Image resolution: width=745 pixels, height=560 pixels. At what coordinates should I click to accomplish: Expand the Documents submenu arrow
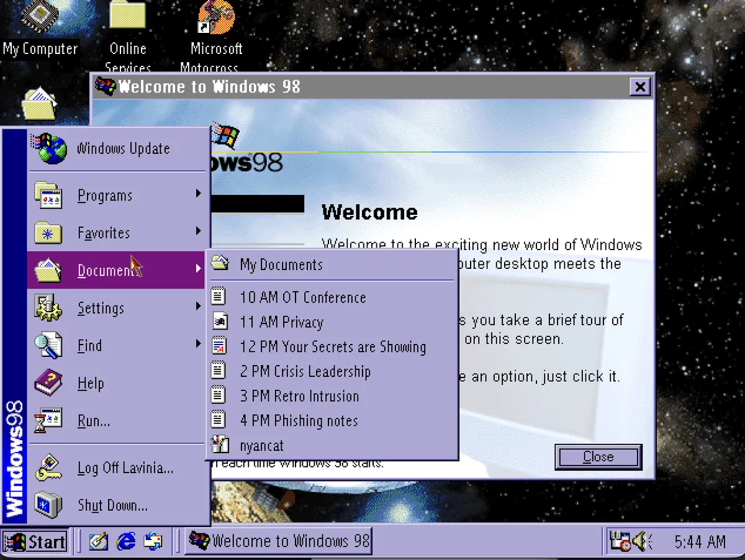tap(199, 269)
